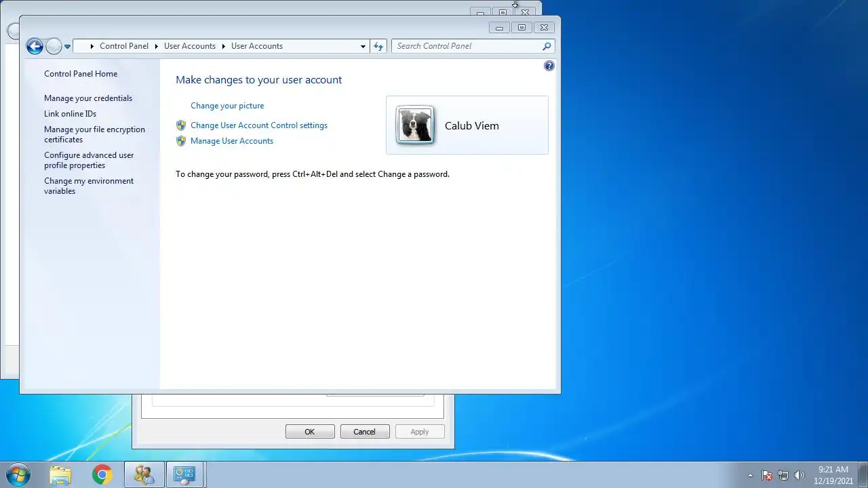This screenshot has width=868, height=488.
Task: Show hidden system tray icons
Action: [x=750, y=475]
